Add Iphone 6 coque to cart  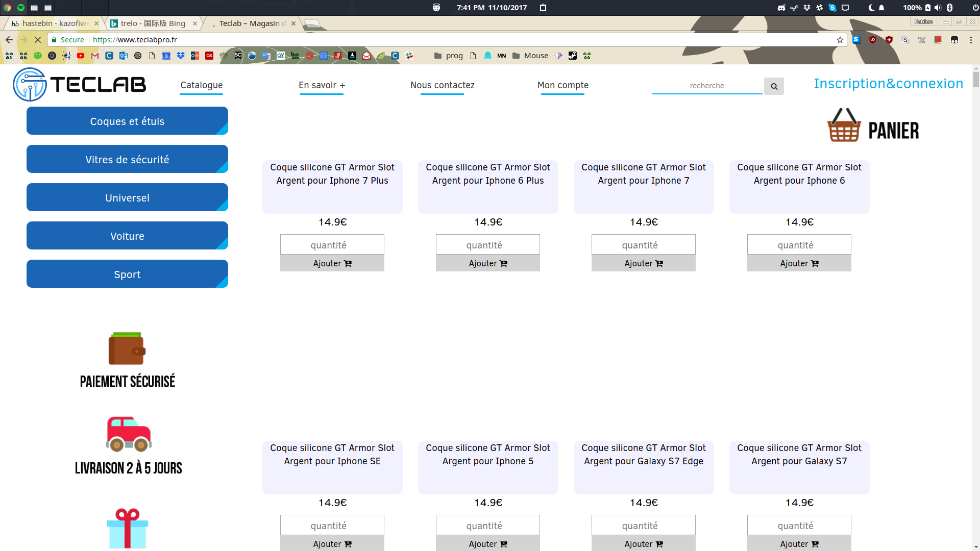tap(799, 263)
